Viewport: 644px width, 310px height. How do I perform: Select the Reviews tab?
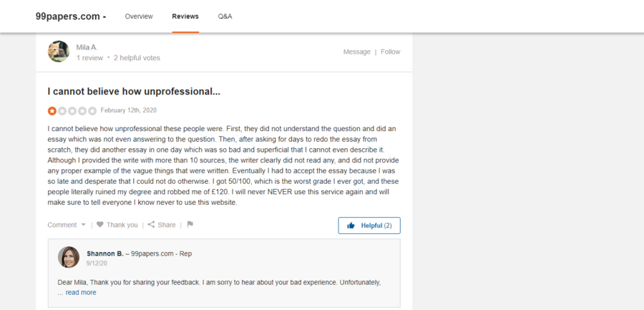pos(185,16)
